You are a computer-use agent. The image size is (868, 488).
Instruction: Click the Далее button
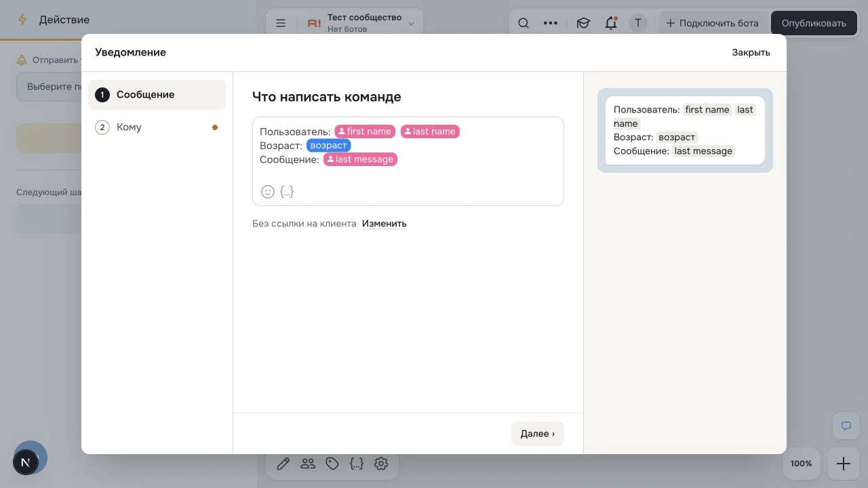pos(538,434)
